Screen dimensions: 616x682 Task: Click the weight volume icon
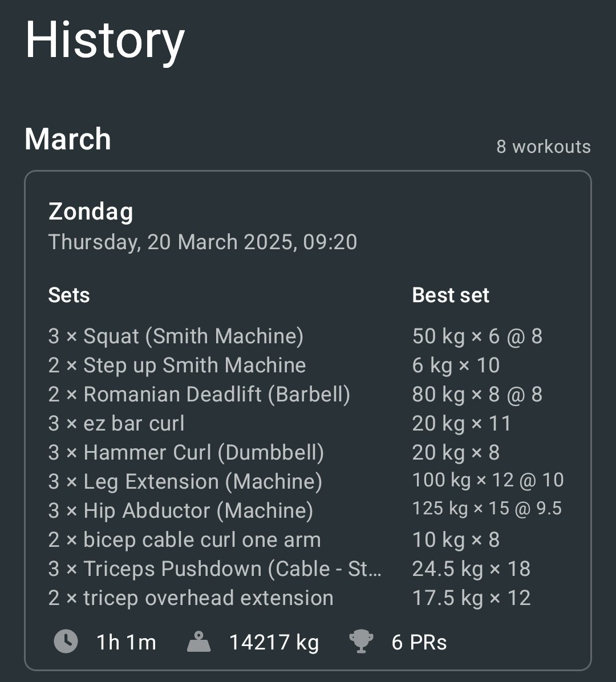pyautogui.click(x=198, y=642)
